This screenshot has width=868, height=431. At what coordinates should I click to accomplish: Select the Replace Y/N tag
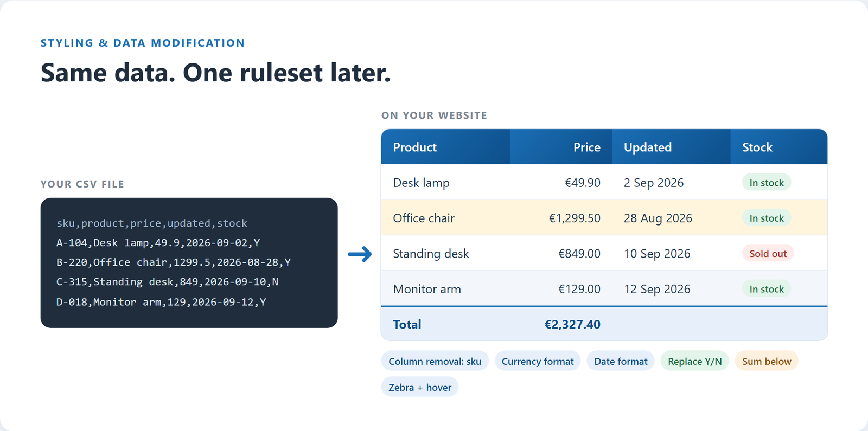pyautogui.click(x=694, y=361)
